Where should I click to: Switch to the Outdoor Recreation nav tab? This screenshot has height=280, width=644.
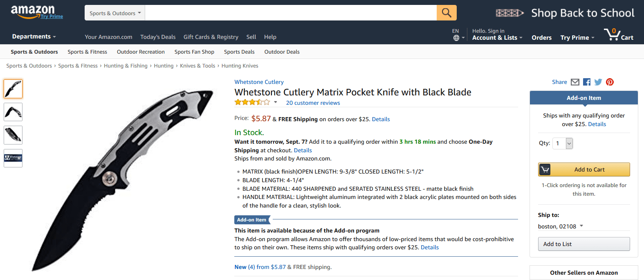pyautogui.click(x=141, y=52)
